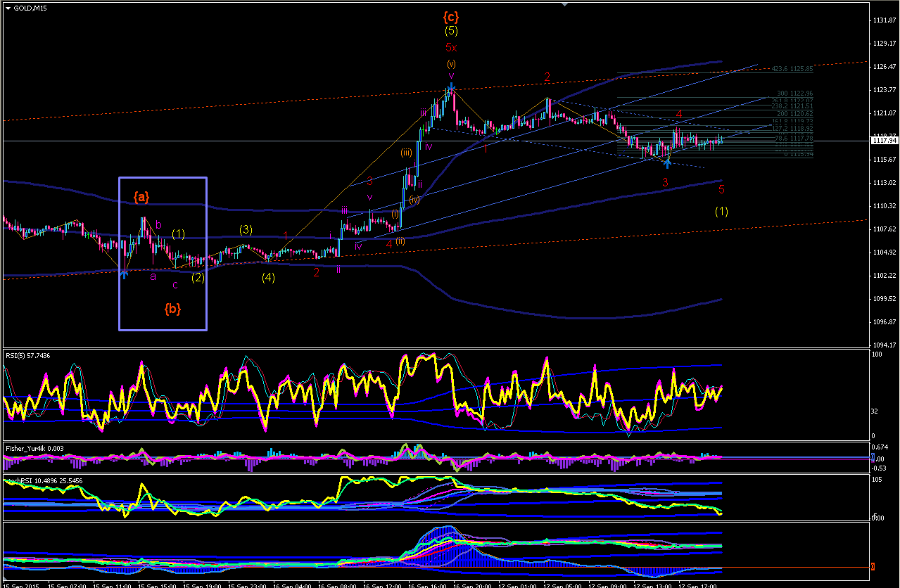
Task: Click price scale value 1102.22
Action: tap(885, 276)
